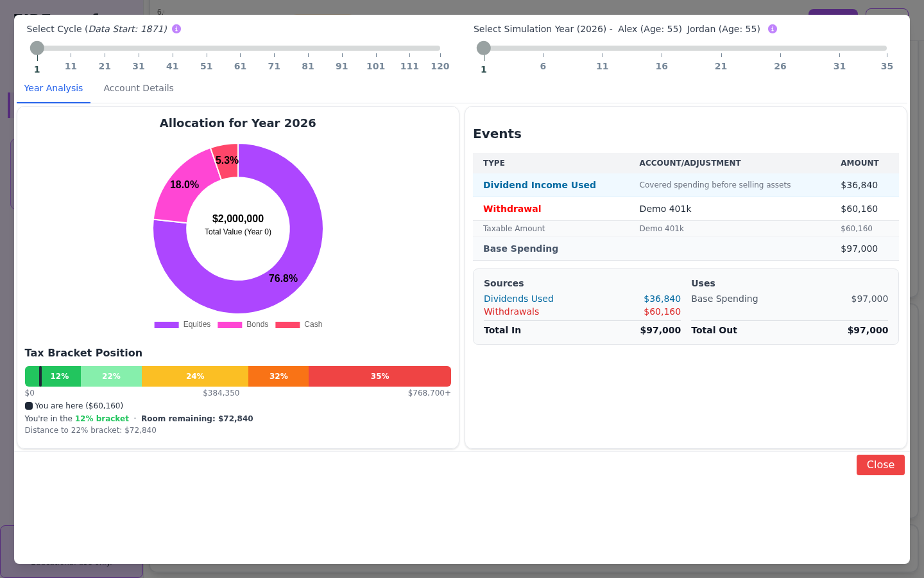Select the Dividend Income Used event row
Screen dimensions: 924x578
pyautogui.click(x=686, y=185)
